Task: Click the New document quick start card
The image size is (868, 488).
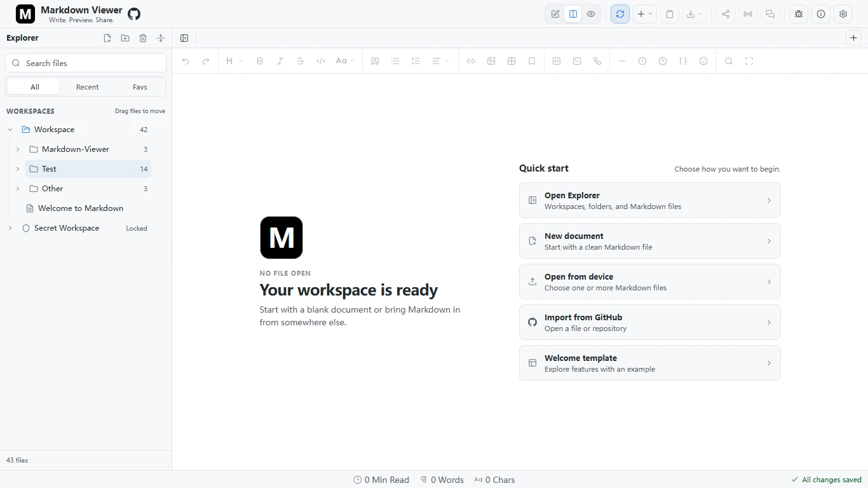Action: coord(650,241)
